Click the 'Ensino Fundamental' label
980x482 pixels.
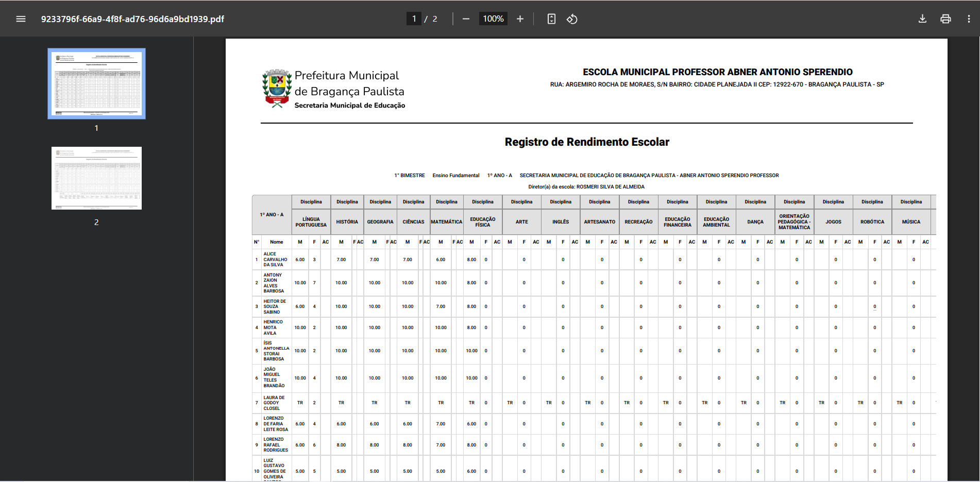click(x=456, y=176)
